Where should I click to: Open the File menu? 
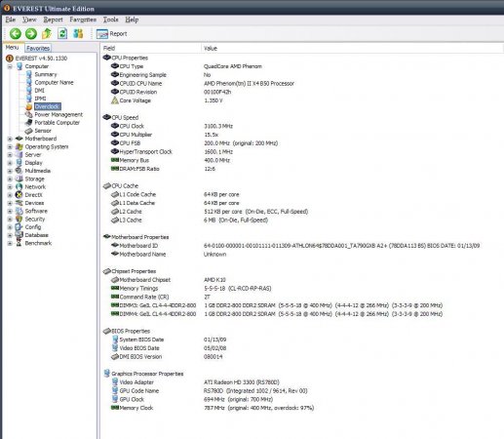11,20
